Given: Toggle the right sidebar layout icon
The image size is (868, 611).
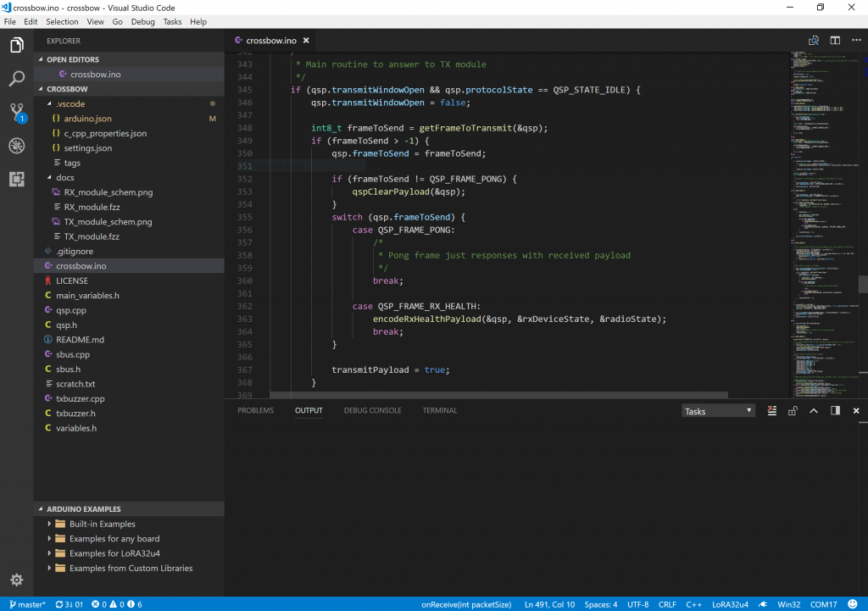Looking at the screenshot, I should pos(834,411).
